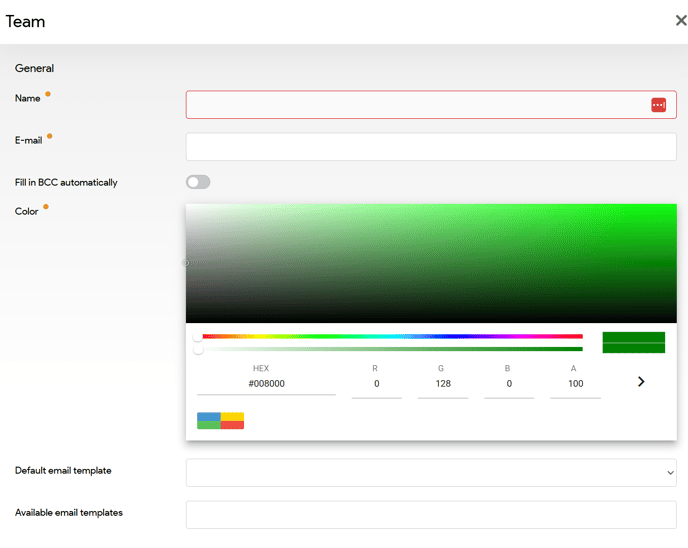The height and width of the screenshot is (548, 688).
Task: Click the color palette presets icon
Action: tap(220, 420)
